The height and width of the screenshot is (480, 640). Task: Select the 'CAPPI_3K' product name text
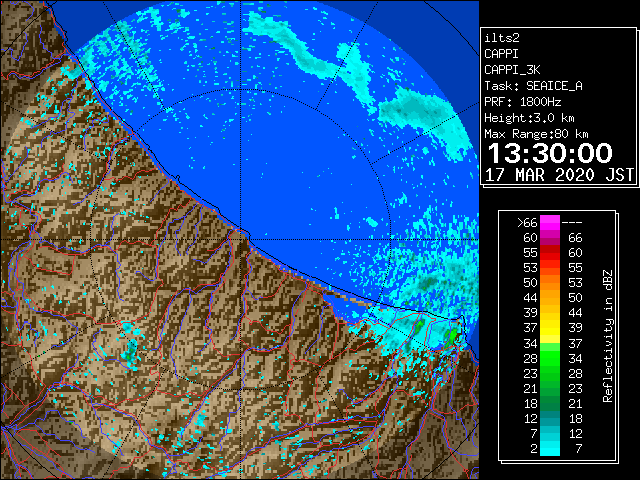pos(512,70)
